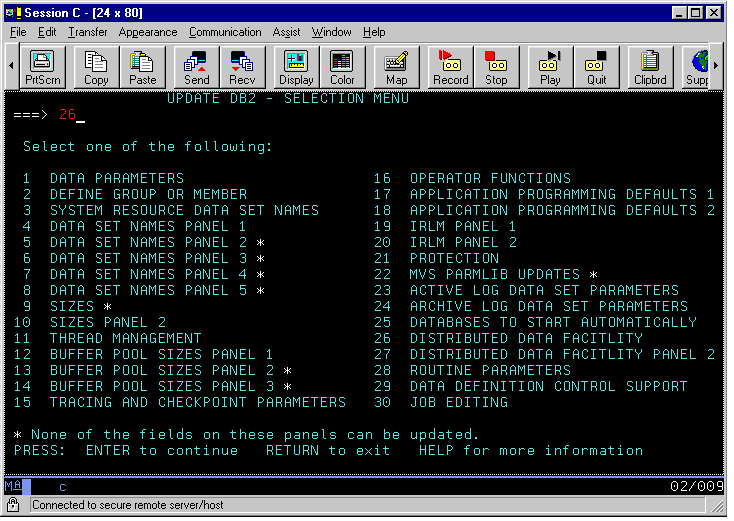Click the Paste toolbar icon
Viewport: 734px width, 521px height.
[143, 67]
